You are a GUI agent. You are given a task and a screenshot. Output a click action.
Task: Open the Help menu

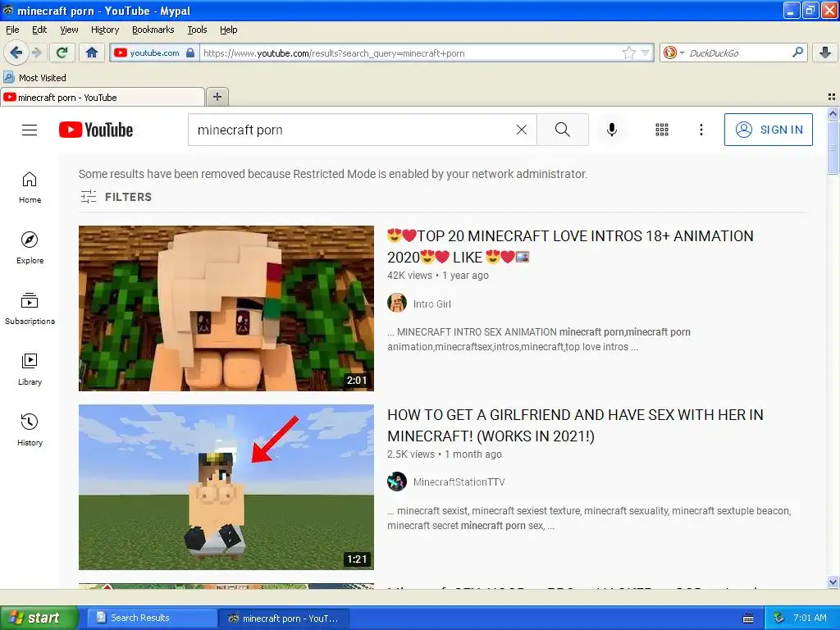[228, 30]
